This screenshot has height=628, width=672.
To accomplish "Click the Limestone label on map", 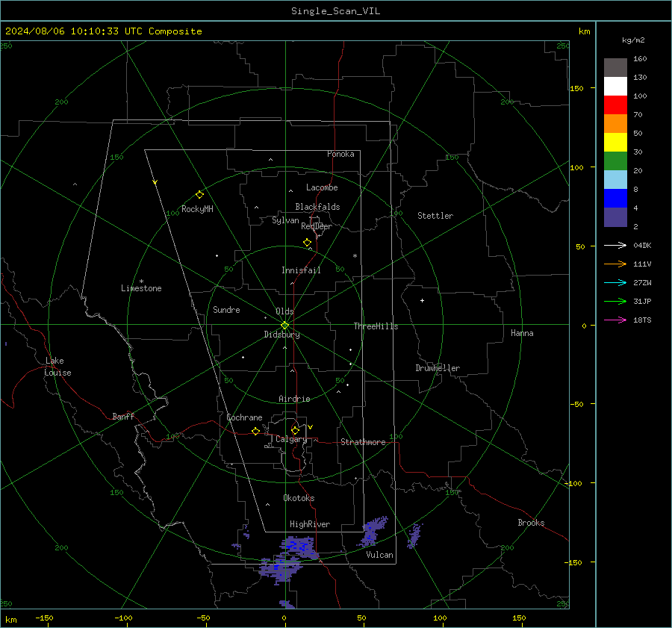I will tap(141, 288).
